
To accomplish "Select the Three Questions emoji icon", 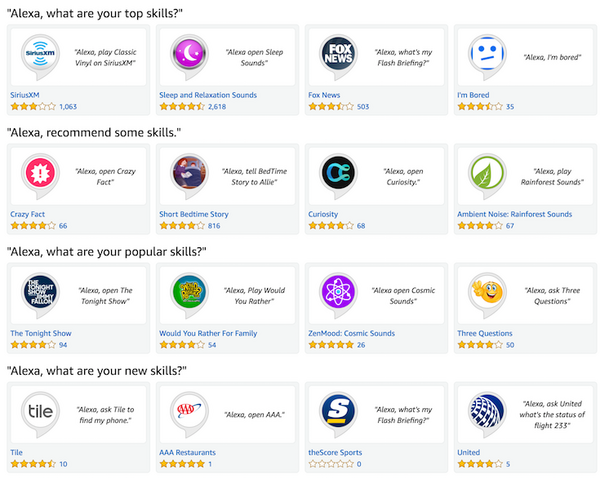I will (x=485, y=291).
